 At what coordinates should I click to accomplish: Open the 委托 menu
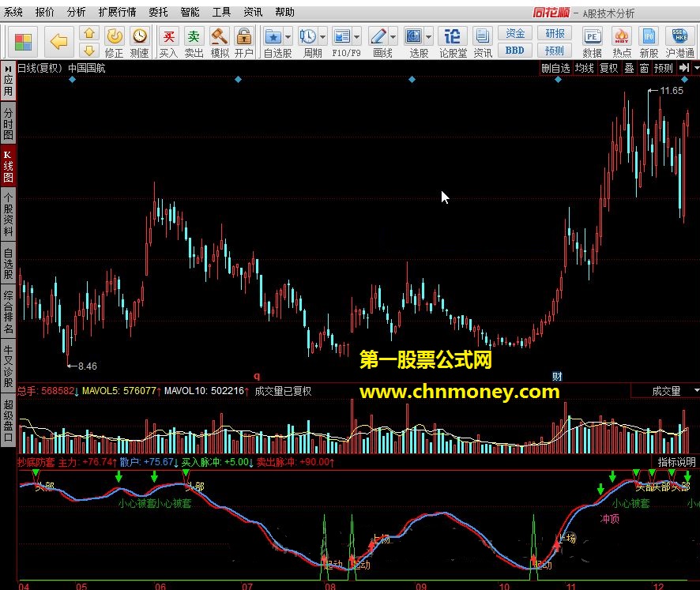tap(159, 12)
